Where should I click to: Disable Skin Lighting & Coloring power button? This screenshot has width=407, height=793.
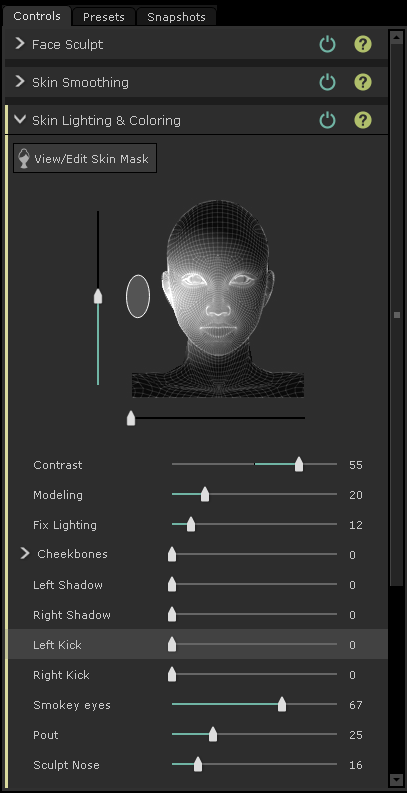point(328,120)
